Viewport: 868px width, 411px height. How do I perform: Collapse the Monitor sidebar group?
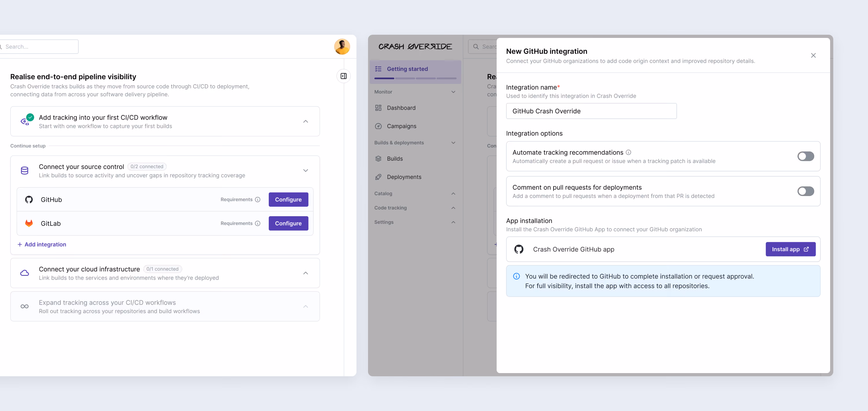tap(453, 92)
